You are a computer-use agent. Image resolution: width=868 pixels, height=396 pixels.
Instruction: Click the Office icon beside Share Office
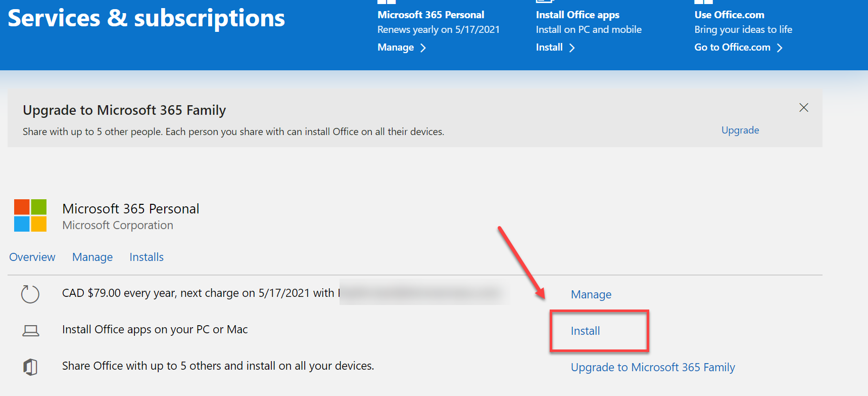(30, 367)
